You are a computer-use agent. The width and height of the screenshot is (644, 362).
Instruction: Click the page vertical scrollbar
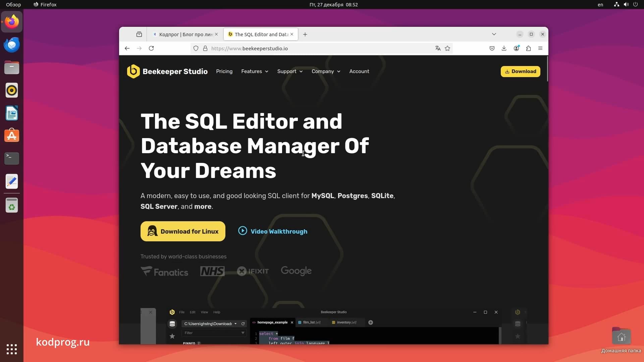click(x=547, y=69)
